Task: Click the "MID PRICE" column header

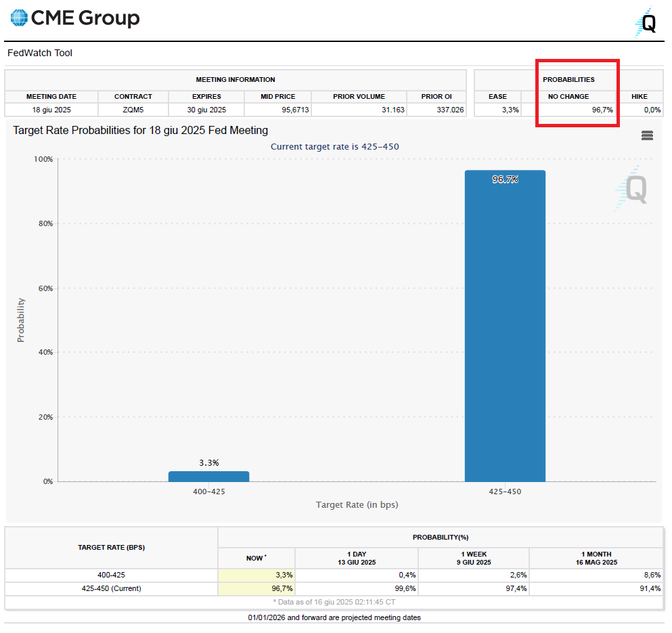Action: (x=278, y=97)
